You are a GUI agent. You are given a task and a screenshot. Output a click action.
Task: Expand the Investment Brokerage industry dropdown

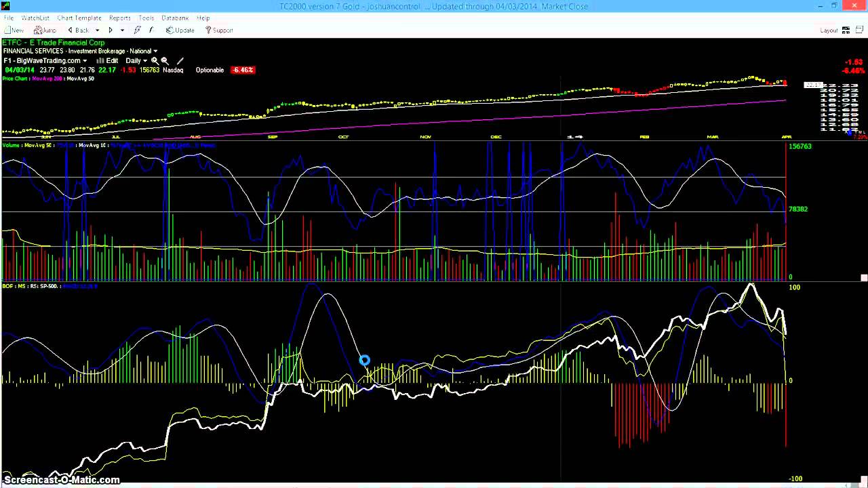155,52
